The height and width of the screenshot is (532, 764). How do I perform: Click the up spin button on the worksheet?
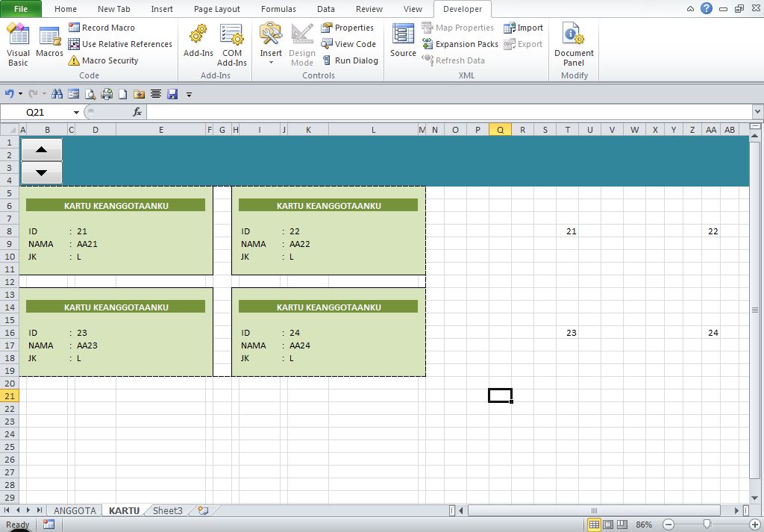pos(41,148)
